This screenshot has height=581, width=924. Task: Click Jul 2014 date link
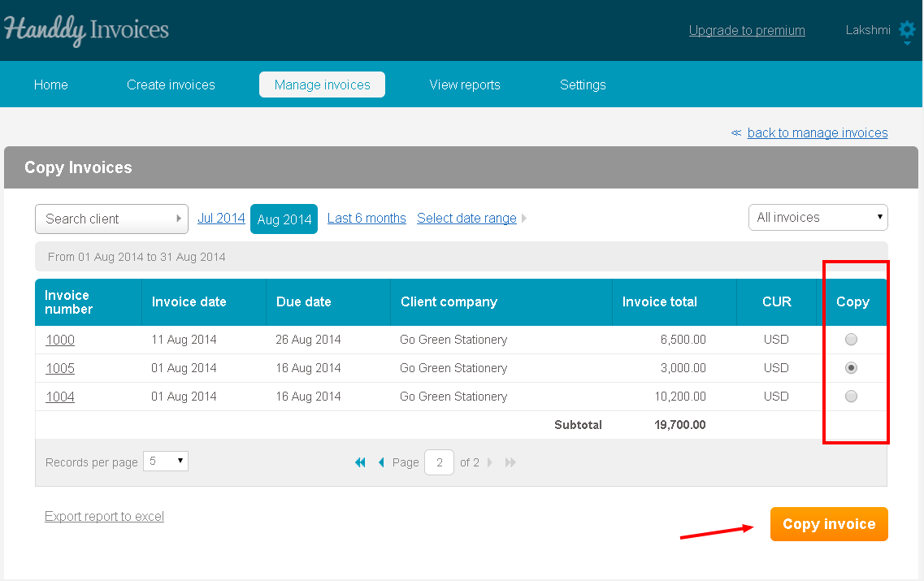coord(221,218)
